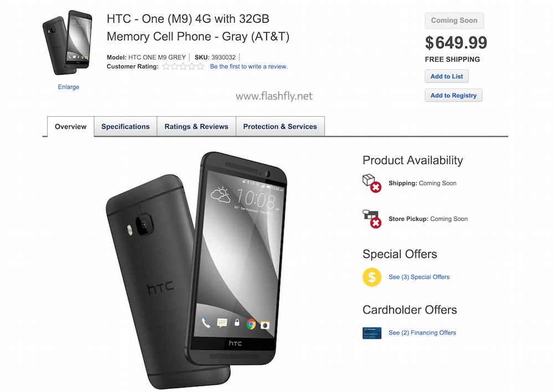Screen dimensions: 554x392
Task: Open the Ratings & Reviews tab
Action: (x=196, y=127)
